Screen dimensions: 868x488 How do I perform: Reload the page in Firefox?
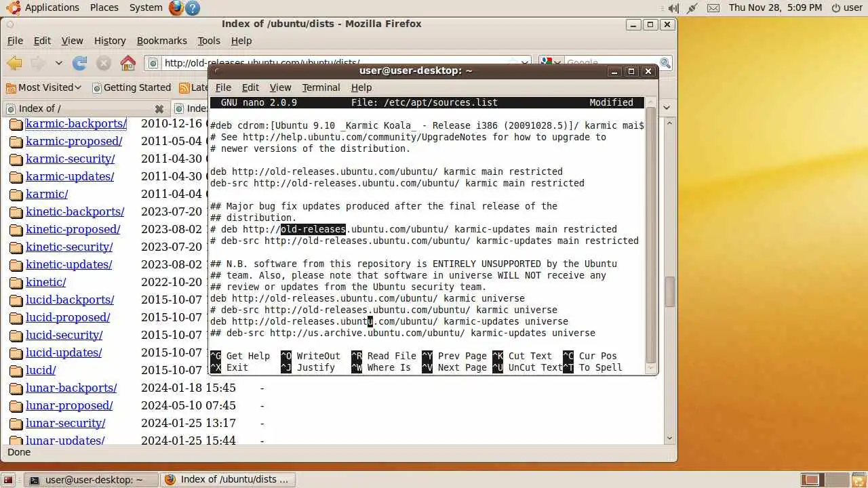(80, 63)
